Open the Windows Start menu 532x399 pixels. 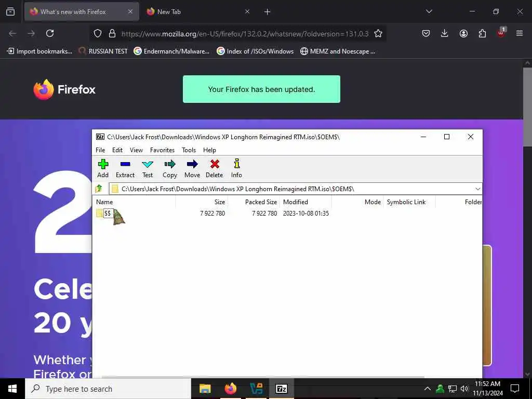point(12,389)
